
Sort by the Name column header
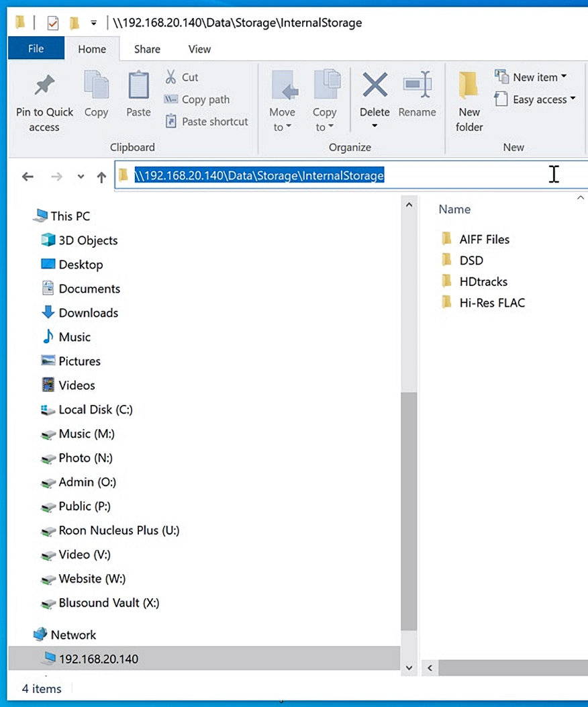click(454, 209)
